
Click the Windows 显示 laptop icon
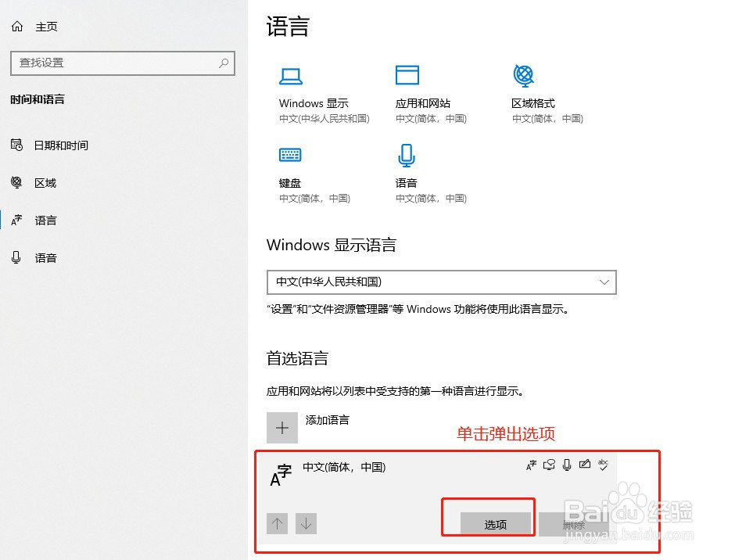click(291, 77)
